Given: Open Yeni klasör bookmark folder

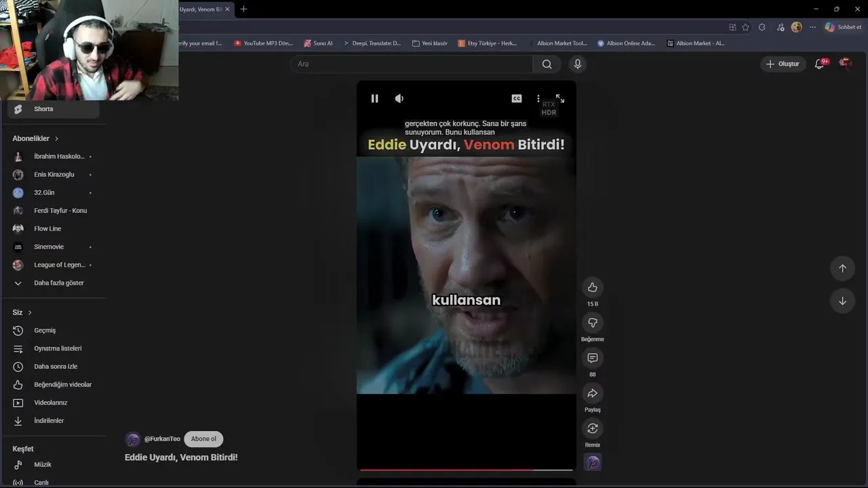Looking at the screenshot, I should coord(430,43).
